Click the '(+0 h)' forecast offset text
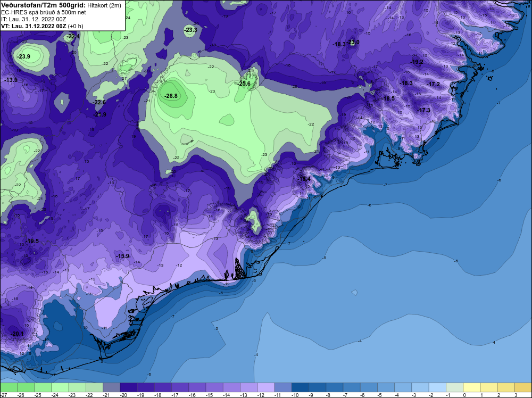Screen dimensions: 532x398 pyautogui.click(x=76, y=26)
